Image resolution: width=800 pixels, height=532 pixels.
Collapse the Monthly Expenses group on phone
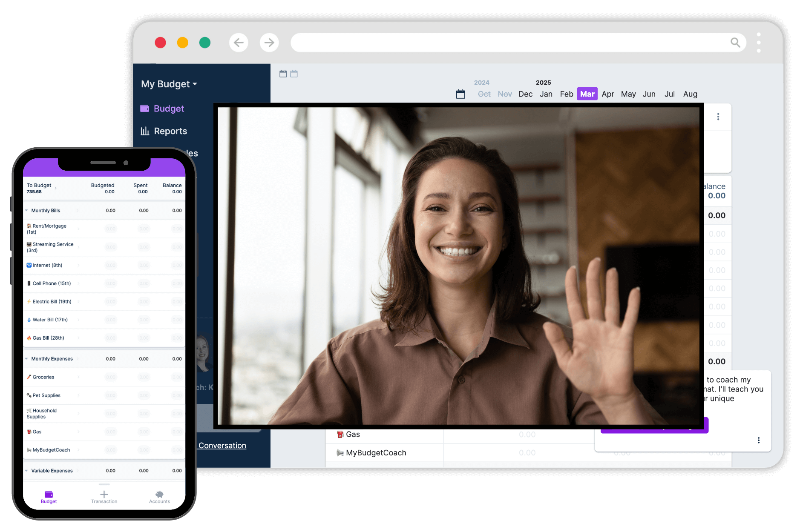pos(26,359)
